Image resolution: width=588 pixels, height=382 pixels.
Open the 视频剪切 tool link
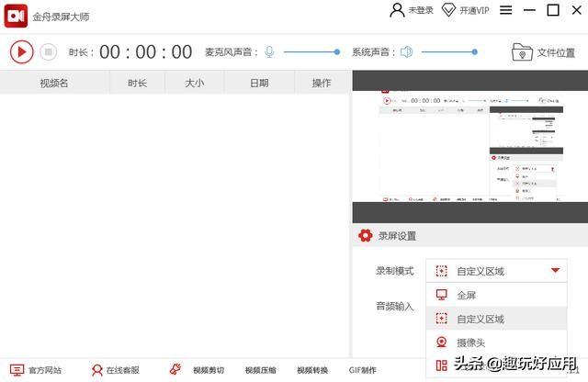point(209,370)
